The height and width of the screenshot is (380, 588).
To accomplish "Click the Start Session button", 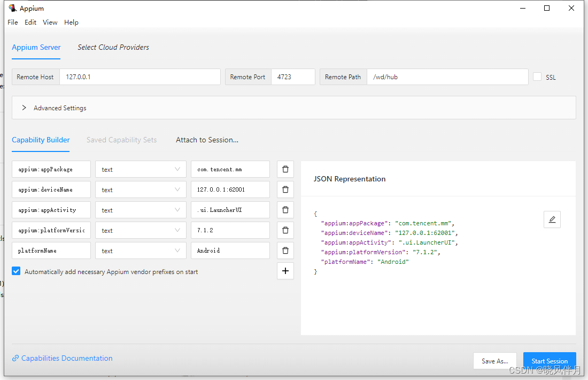I will 550,361.
